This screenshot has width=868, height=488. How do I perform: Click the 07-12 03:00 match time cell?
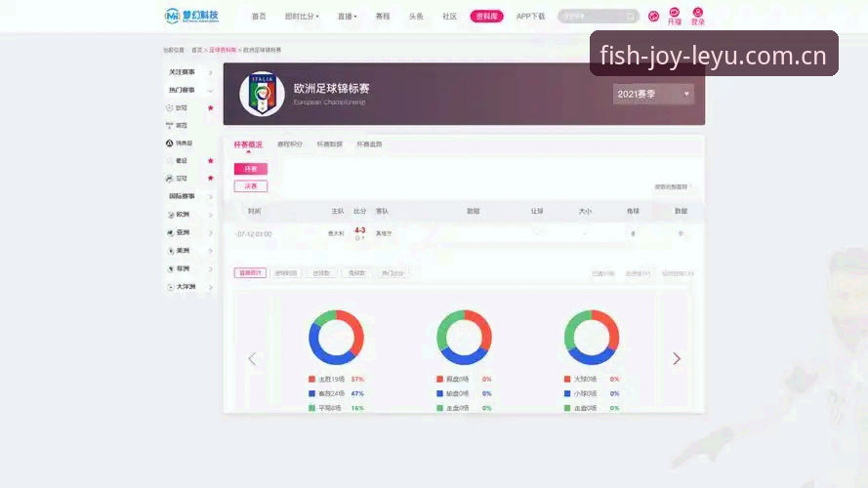pos(254,234)
